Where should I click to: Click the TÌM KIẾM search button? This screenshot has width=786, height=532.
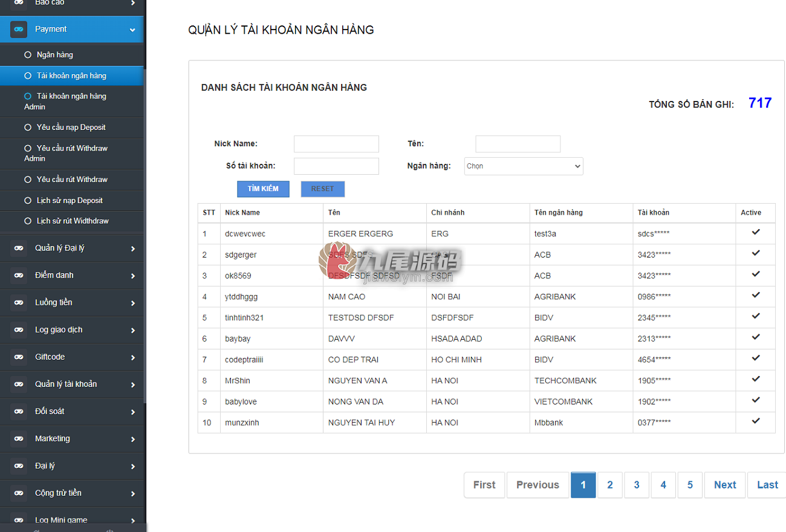[x=263, y=189]
